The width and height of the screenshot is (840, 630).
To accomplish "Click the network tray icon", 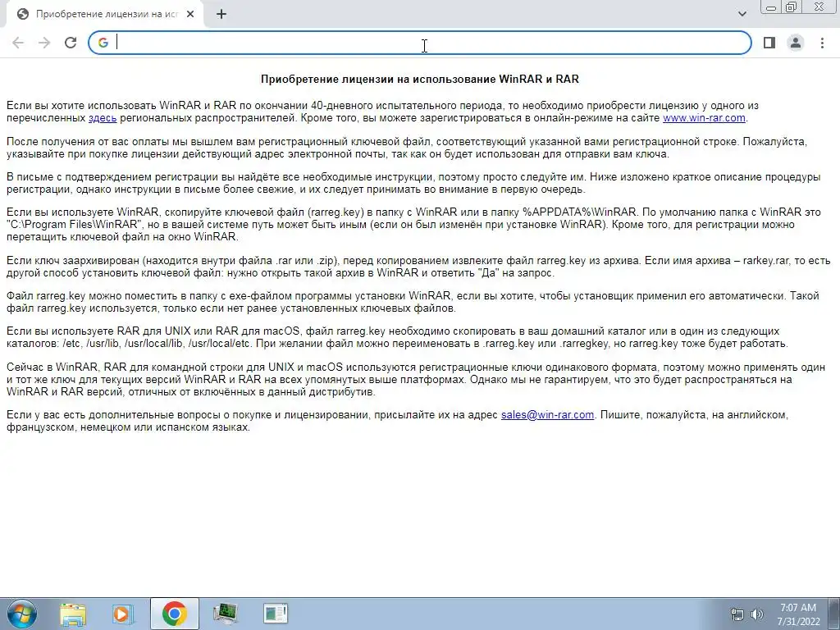I will coord(737,614).
